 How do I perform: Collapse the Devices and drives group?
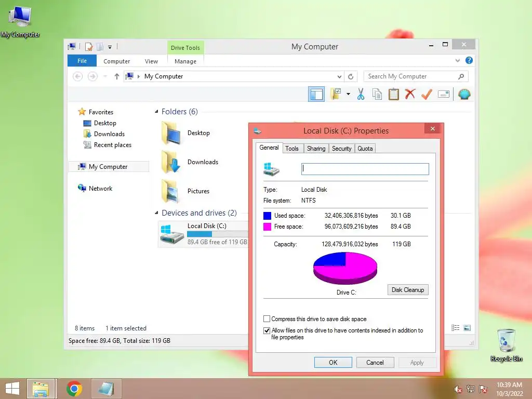click(156, 213)
